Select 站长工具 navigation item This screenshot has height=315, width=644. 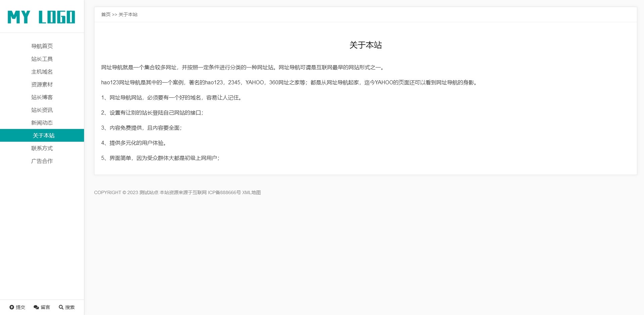pyautogui.click(x=42, y=59)
